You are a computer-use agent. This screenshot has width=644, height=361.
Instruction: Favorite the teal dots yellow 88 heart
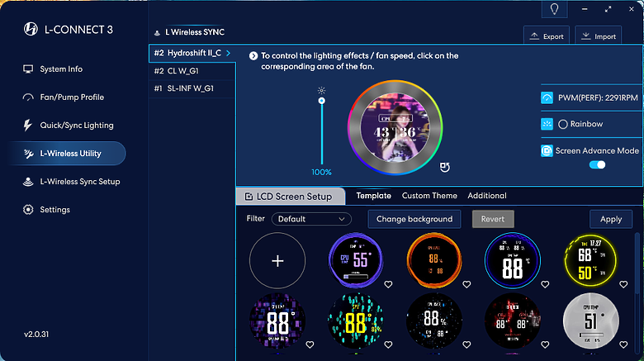click(388, 344)
